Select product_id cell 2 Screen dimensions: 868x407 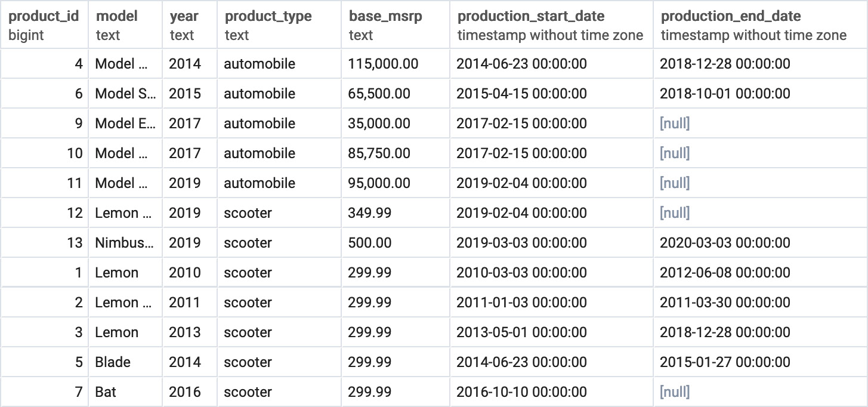44,302
